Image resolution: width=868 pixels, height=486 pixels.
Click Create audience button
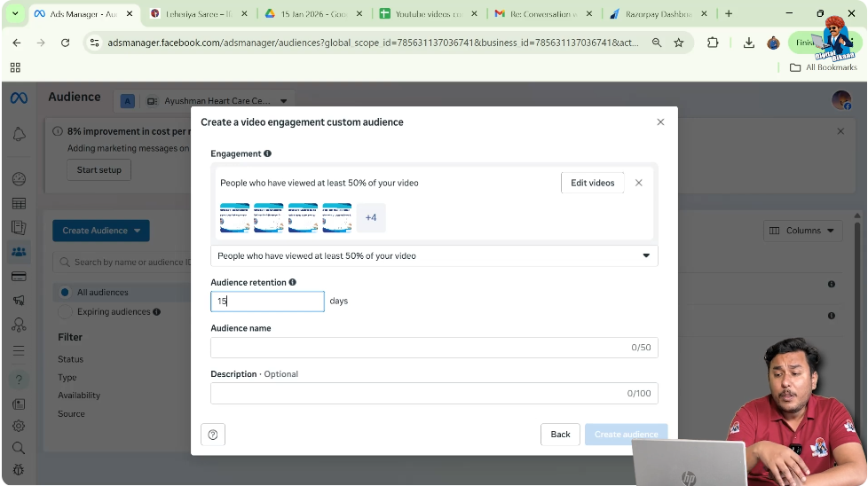click(x=626, y=435)
